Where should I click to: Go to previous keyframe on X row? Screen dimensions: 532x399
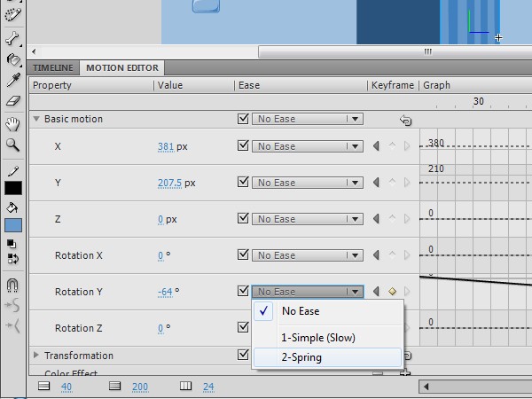point(376,146)
